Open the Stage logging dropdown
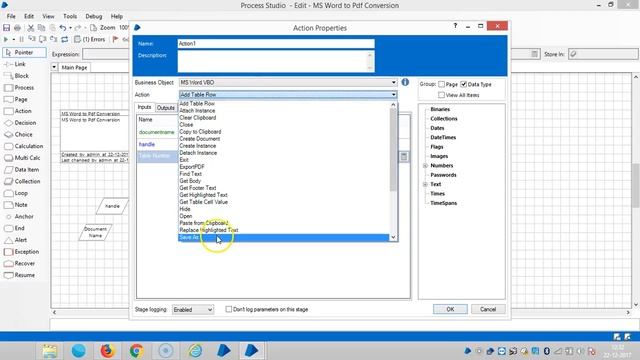This screenshot has width=640, height=360. point(193,309)
